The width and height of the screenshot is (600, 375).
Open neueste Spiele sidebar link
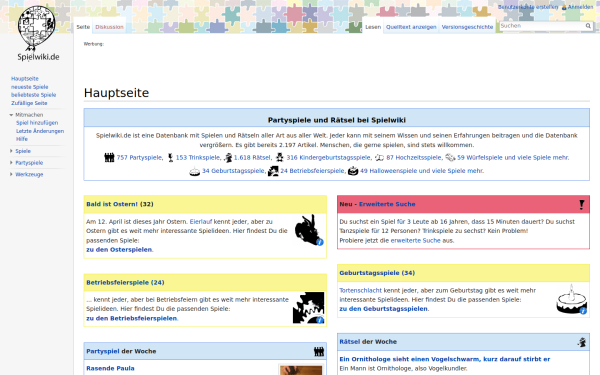click(29, 87)
